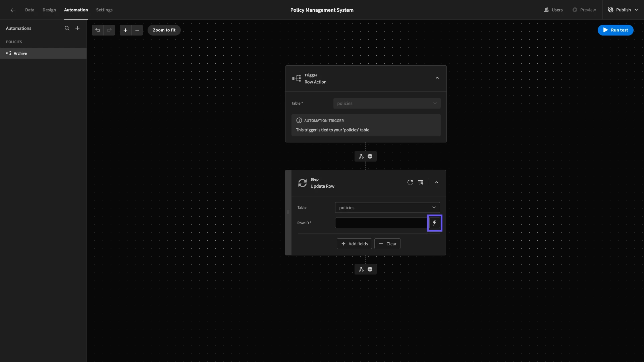Add a step below the Update Row step

point(370,269)
